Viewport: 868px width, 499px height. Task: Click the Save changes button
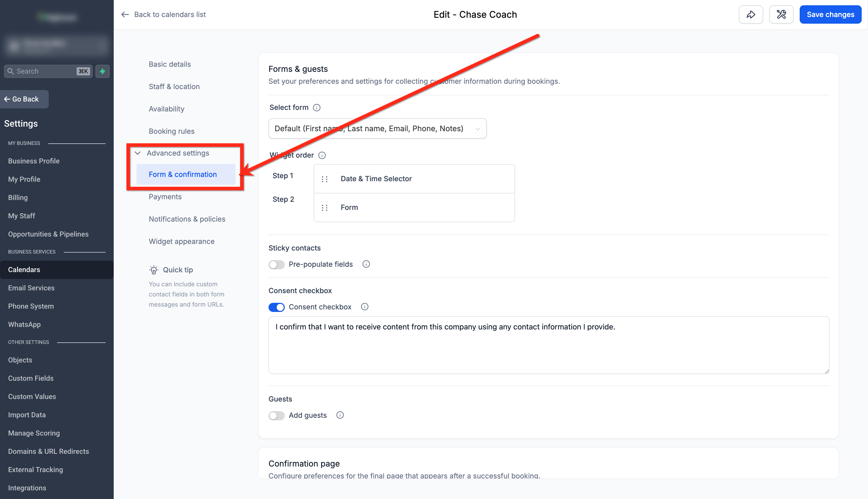(830, 14)
